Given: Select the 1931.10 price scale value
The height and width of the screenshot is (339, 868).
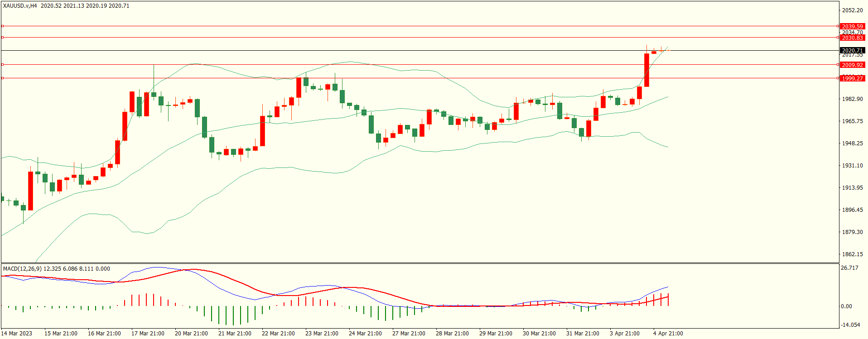Looking at the screenshot, I should 852,166.
